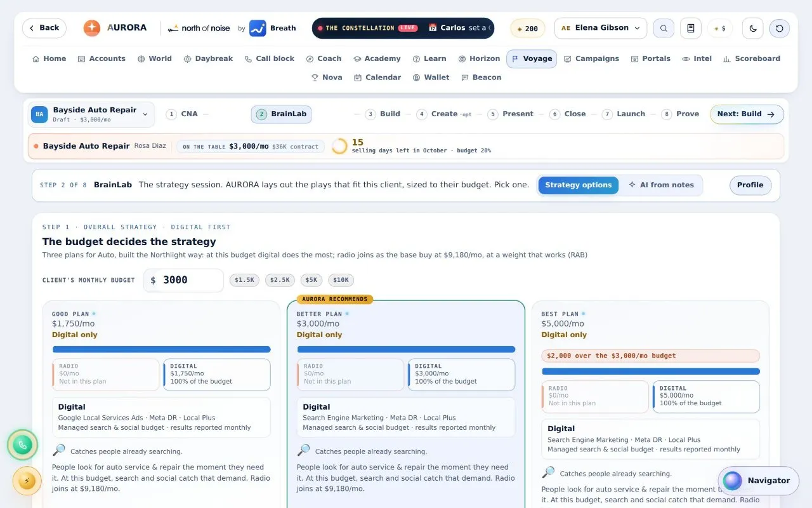The image size is (812, 508).
Task: Go to step 3 Build
Action: pos(383,114)
